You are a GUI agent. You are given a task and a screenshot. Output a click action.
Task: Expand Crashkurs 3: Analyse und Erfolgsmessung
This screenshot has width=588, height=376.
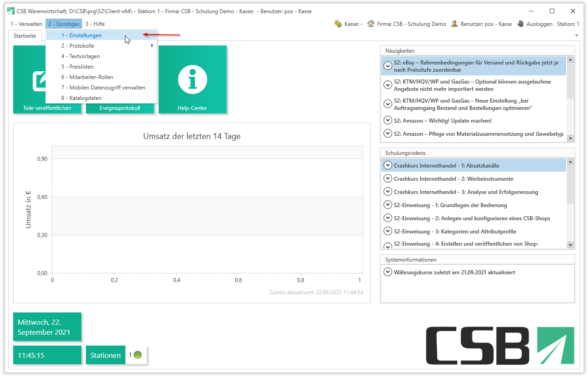coord(388,192)
